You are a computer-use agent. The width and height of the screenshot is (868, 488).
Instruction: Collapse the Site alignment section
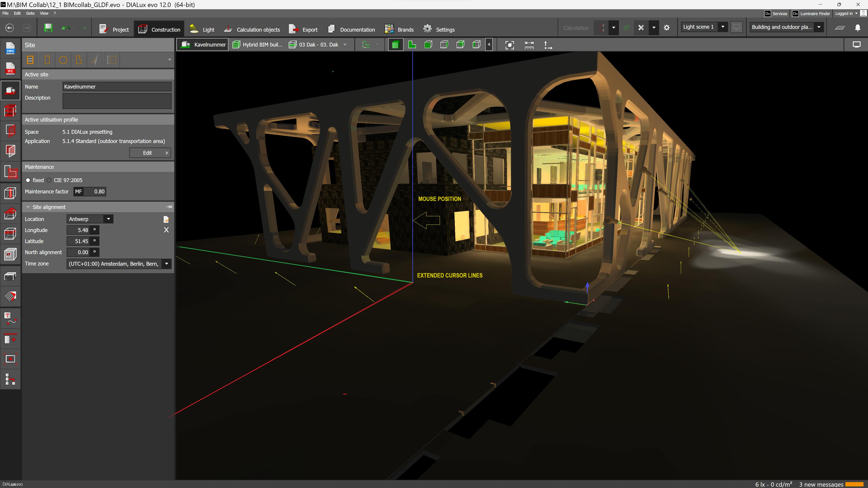[28, 207]
